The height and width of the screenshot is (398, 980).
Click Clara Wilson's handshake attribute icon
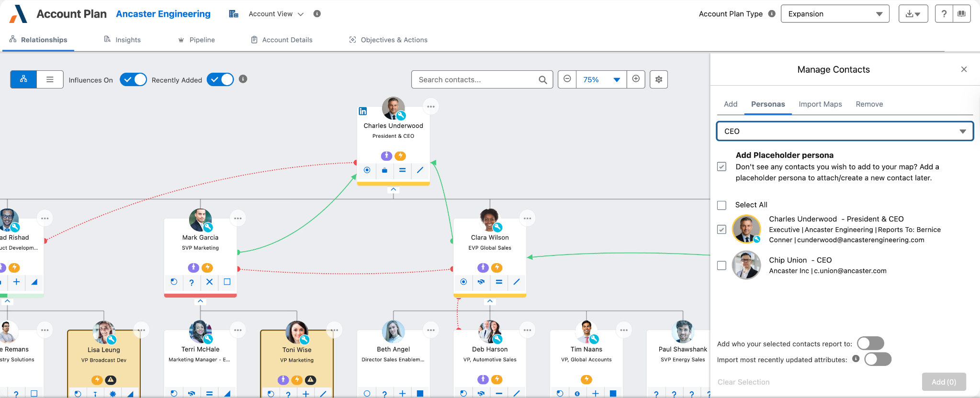[481, 282]
